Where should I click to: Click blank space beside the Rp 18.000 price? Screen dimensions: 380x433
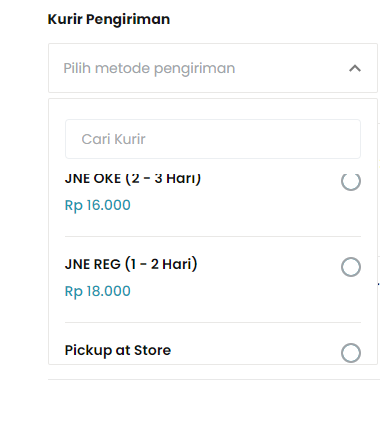pyautogui.click(x=233, y=291)
